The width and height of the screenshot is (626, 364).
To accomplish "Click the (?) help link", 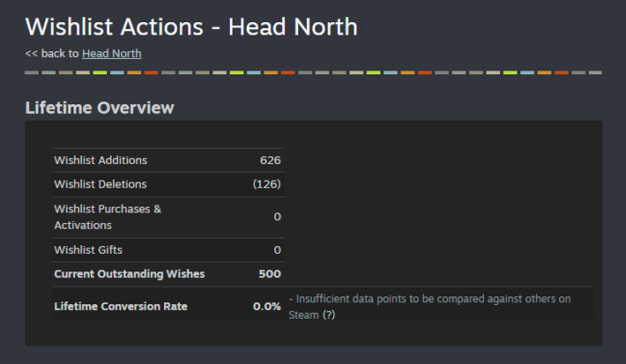I will (x=328, y=315).
